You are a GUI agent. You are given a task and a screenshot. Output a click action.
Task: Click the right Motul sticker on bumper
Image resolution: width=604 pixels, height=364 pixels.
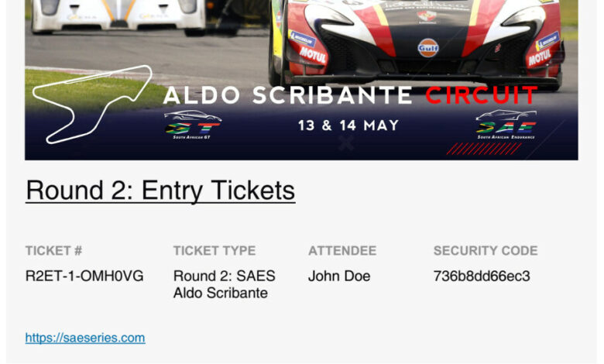[x=540, y=57]
